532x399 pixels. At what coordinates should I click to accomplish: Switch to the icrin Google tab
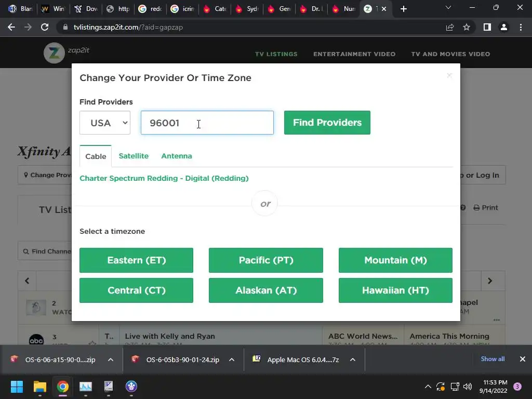tap(182, 9)
